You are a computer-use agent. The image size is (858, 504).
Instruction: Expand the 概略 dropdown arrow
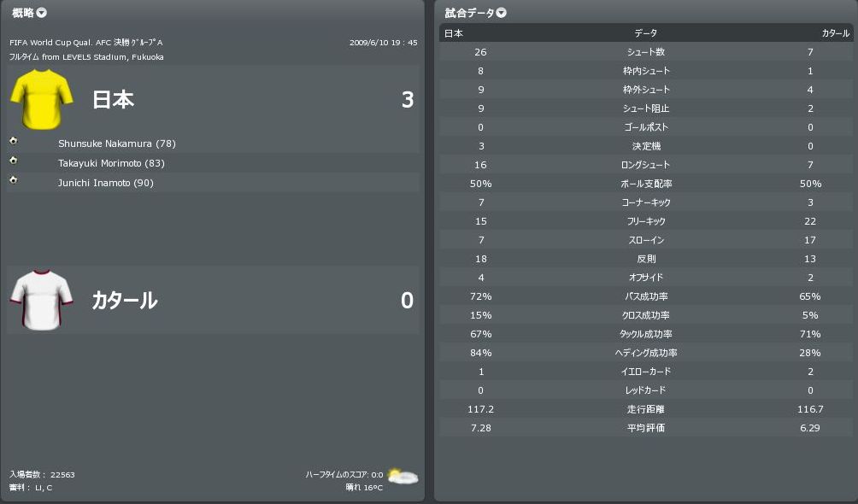coord(43,13)
